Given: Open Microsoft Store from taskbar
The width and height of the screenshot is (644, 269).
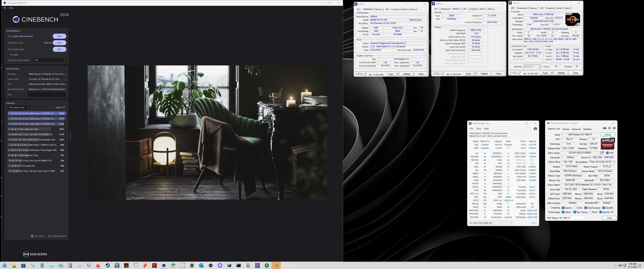Looking at the screenshot, I should coord(23,265).
